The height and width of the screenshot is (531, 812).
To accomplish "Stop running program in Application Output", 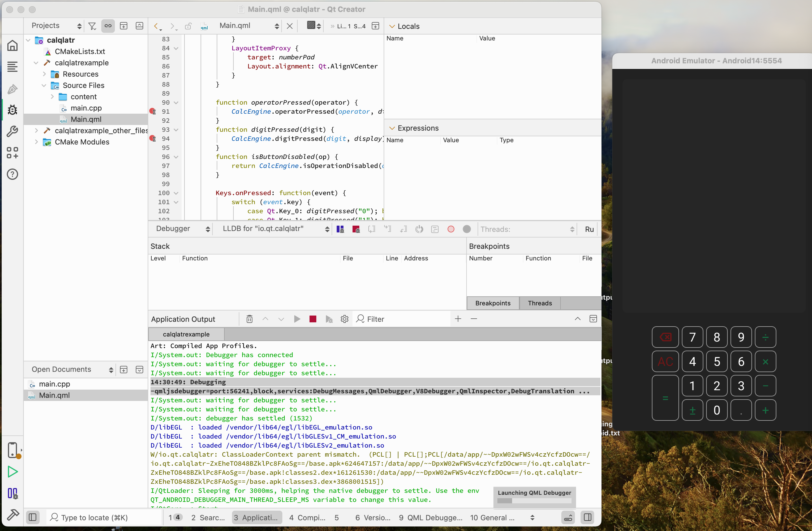I will 313,319.
